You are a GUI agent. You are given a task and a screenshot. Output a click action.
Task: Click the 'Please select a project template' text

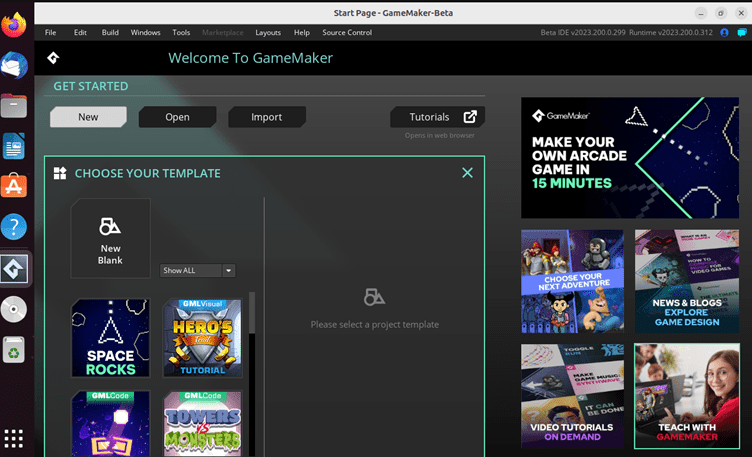[x=374, y=325]
